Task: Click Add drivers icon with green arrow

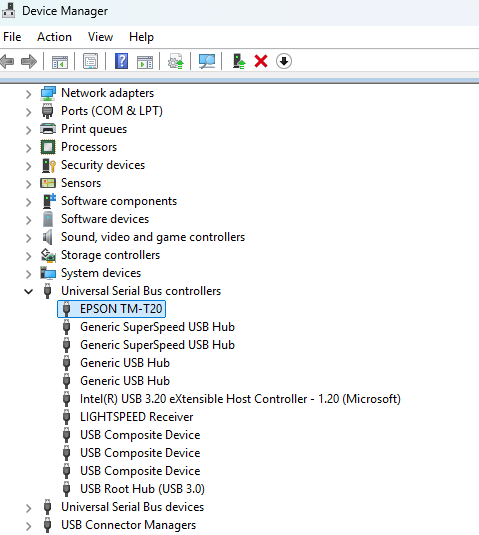Action: (x=239, y=62)
